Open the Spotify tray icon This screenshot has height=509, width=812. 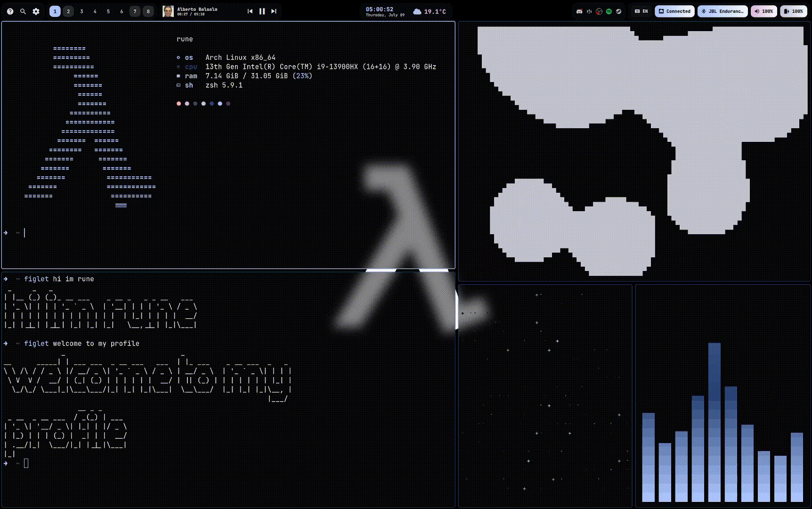click(609, 11)
